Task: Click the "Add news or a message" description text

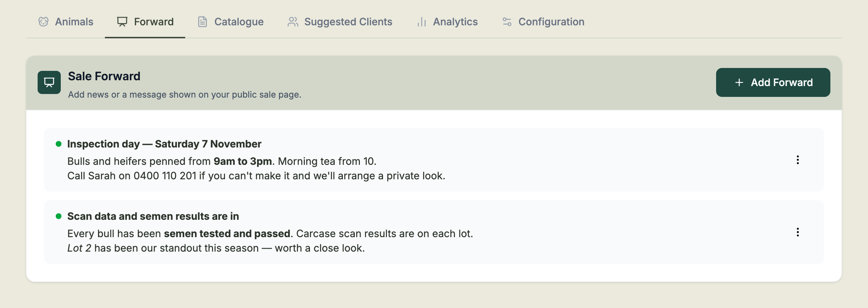Action: [x=184, y=95]
